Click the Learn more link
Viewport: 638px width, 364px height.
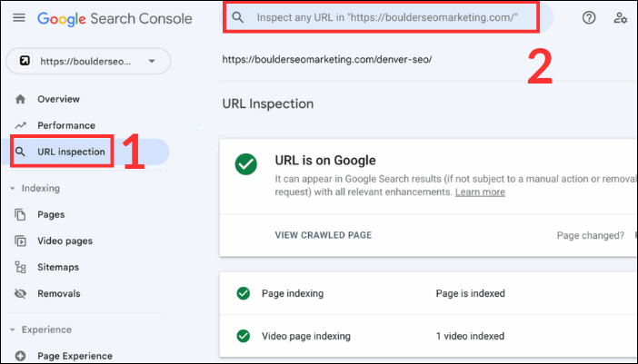(x=480, y=192)
